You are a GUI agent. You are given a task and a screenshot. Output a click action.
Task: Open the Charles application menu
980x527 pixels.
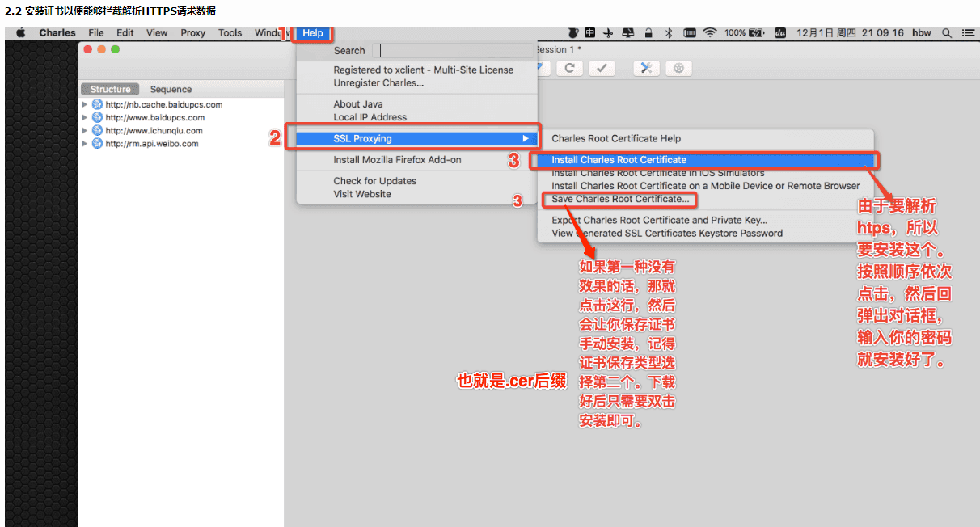(57, 33)
